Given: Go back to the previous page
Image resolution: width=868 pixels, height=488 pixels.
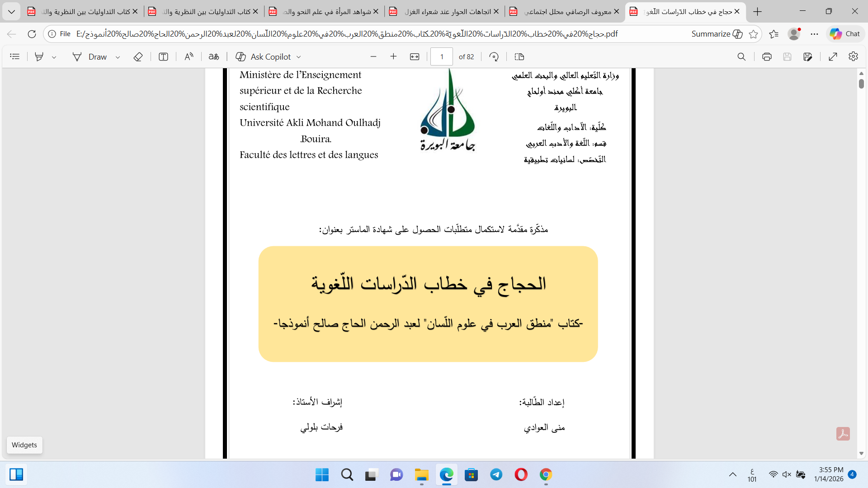Looking at the screenshot, I should [x=12, y=34].
